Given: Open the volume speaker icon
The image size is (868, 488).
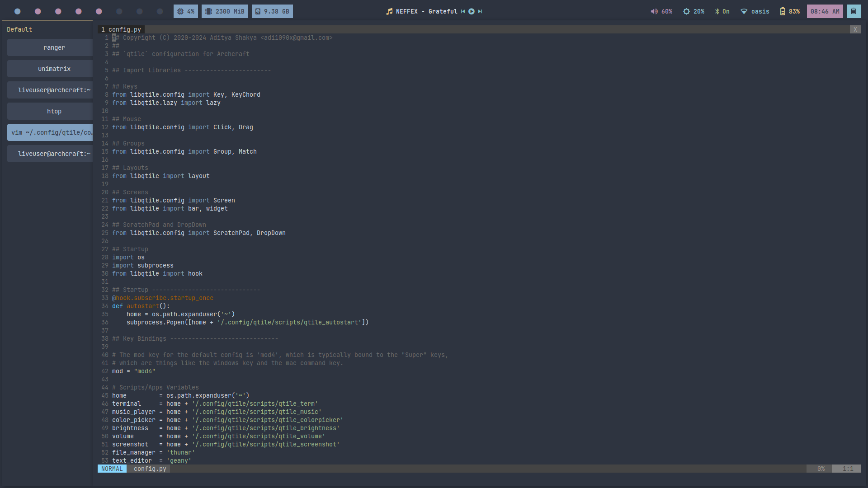Looking at the screenshot, I should pos(654,11).
